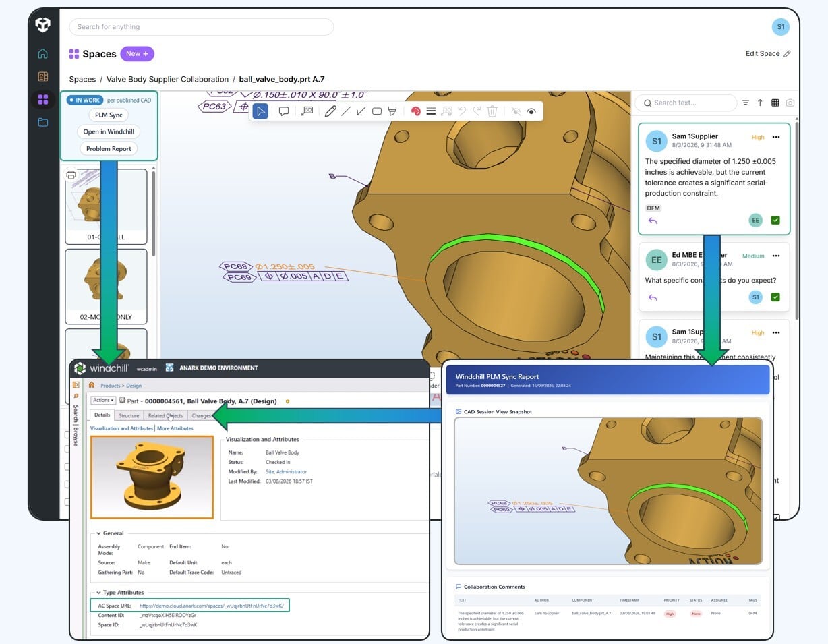Select the highlighter markup tool
Screen dimensions: 828x644
point(392,111)
